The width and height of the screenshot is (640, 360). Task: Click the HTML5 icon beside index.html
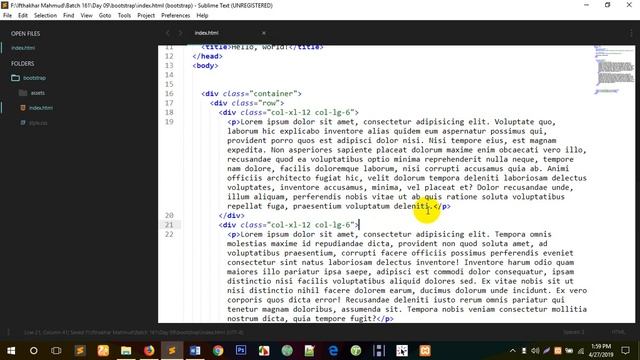point(23,108)
